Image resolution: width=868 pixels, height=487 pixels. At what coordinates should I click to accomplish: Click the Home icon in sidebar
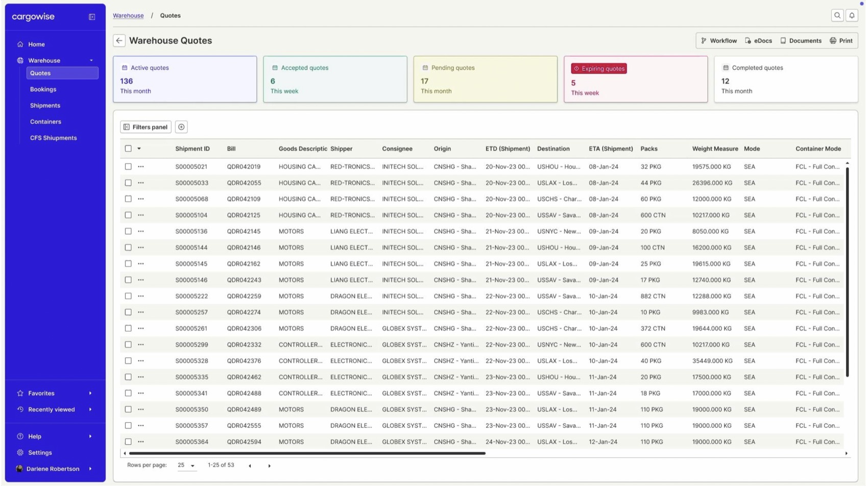point(20,44)
